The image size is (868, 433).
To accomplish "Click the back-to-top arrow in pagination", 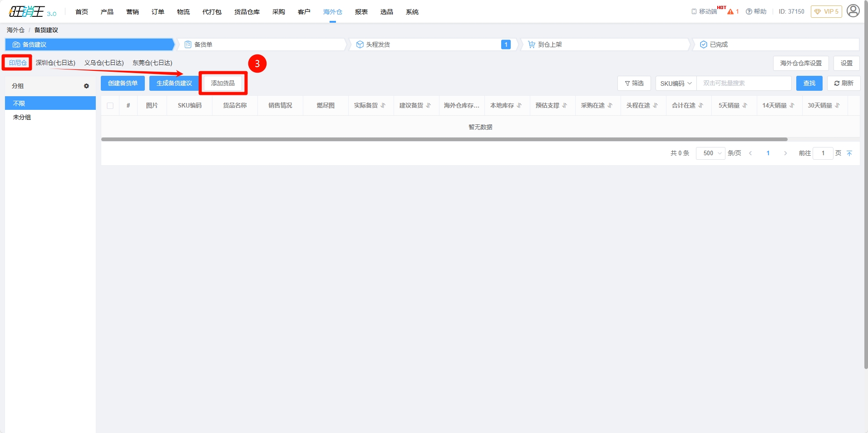I will tap(849, 153).
